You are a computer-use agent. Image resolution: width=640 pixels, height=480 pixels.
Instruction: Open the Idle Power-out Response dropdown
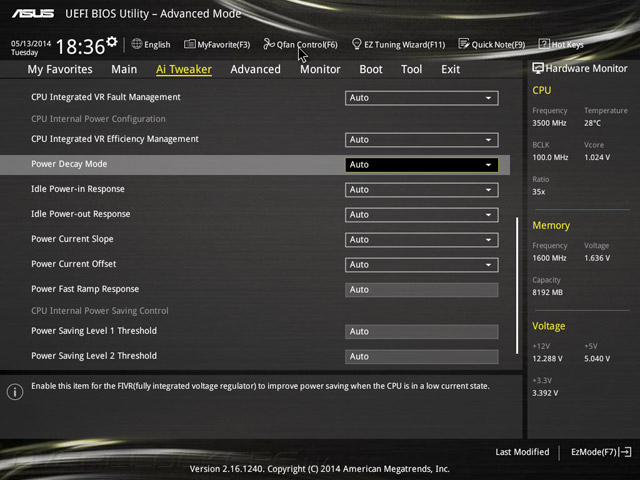[x=421, y=215]
